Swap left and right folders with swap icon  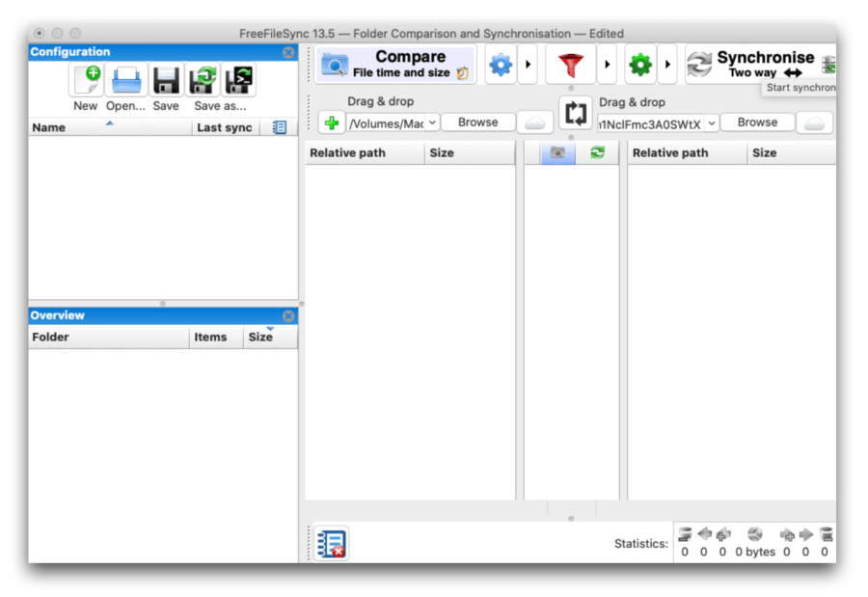coord(575,113)
